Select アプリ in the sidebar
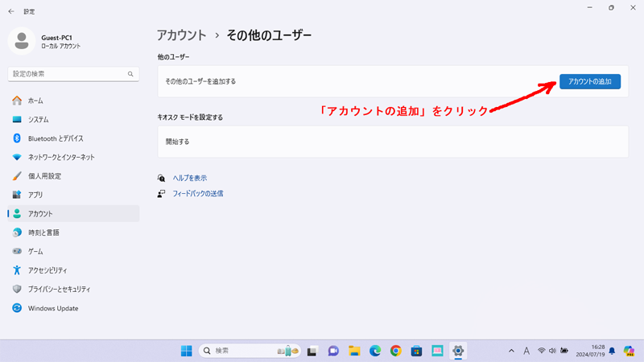Screen dimensions: 644x362 tap(35, 195)
